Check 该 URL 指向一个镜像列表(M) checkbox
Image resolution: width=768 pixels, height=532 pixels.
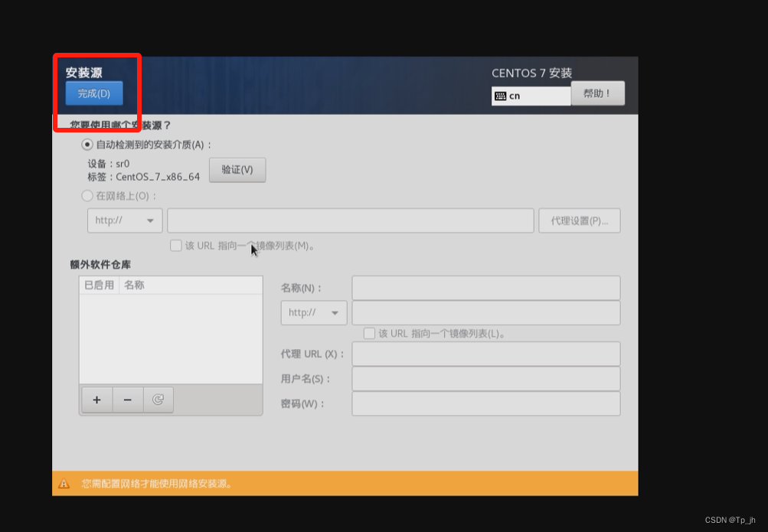(176, 245)
